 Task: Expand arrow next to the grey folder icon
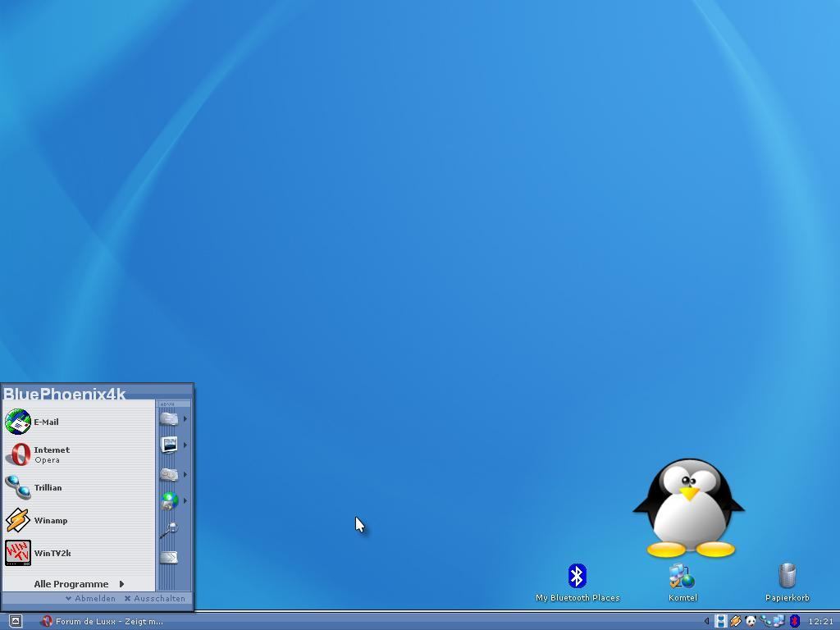pos(185,418)
